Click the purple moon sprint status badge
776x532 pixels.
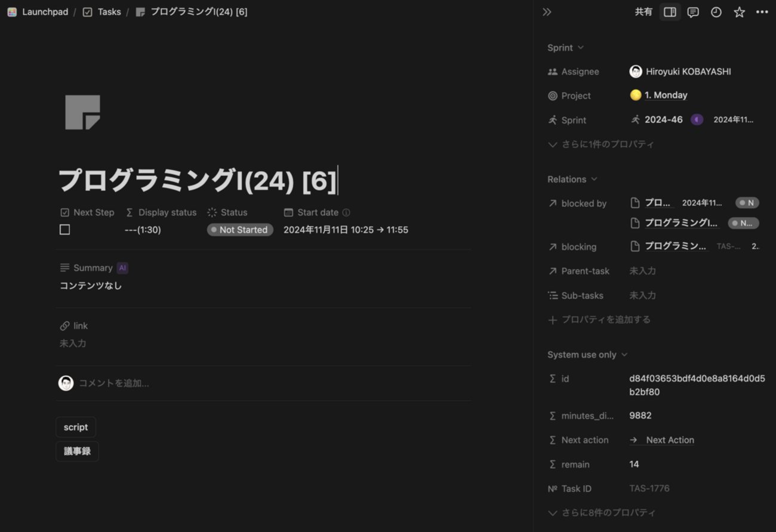697,119
